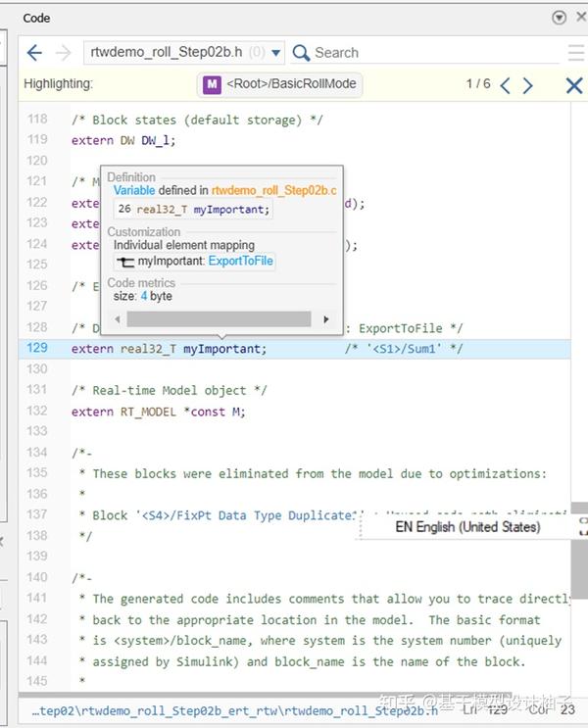This screenshot has width=588, height=728.
Task: Click the 1 / 6 result counter
Action: (x=478, y=84)
